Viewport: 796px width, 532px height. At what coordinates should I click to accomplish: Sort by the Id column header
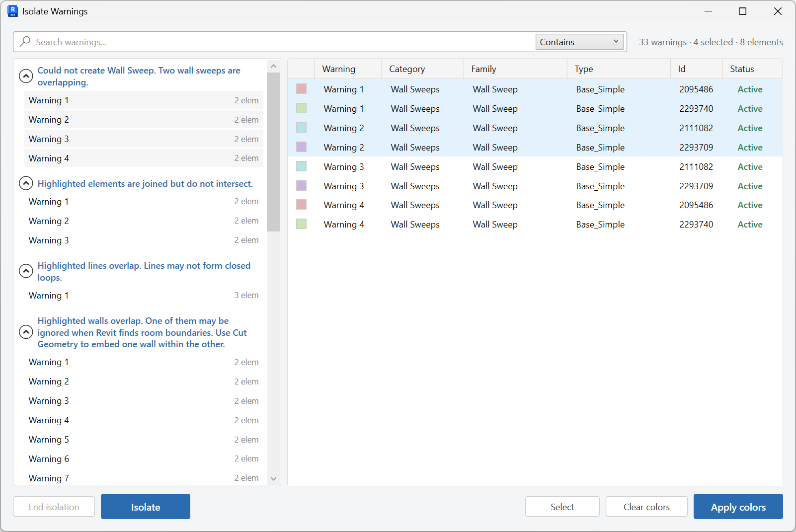pos(697,69)
